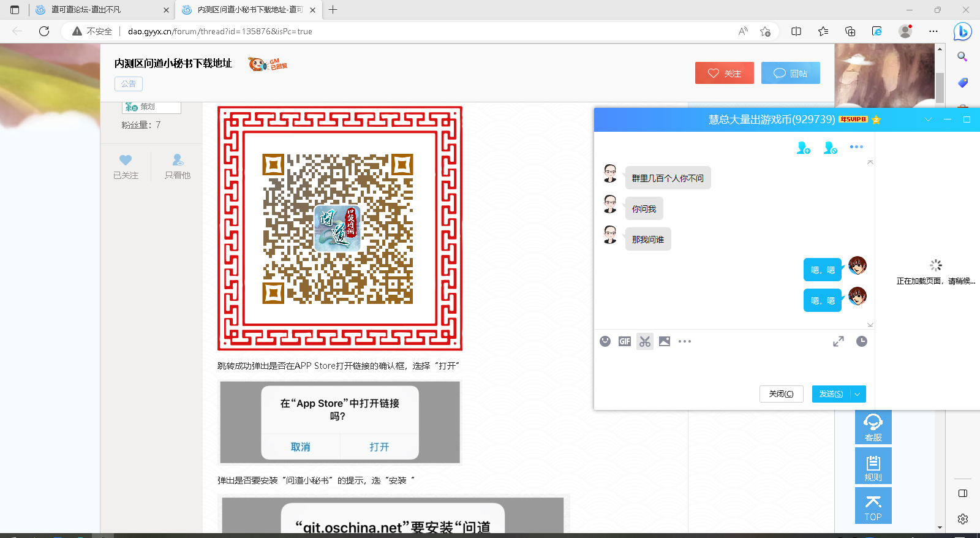Click 打开 in the App Store dialog image
980x538 pixels.
coord(379,447)
